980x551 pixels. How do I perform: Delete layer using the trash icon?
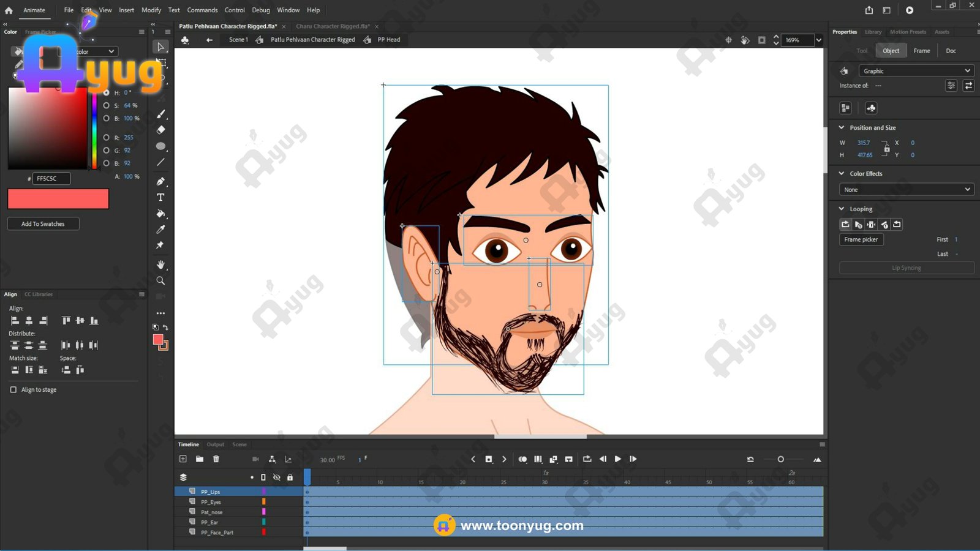click(x=216, y=459)
